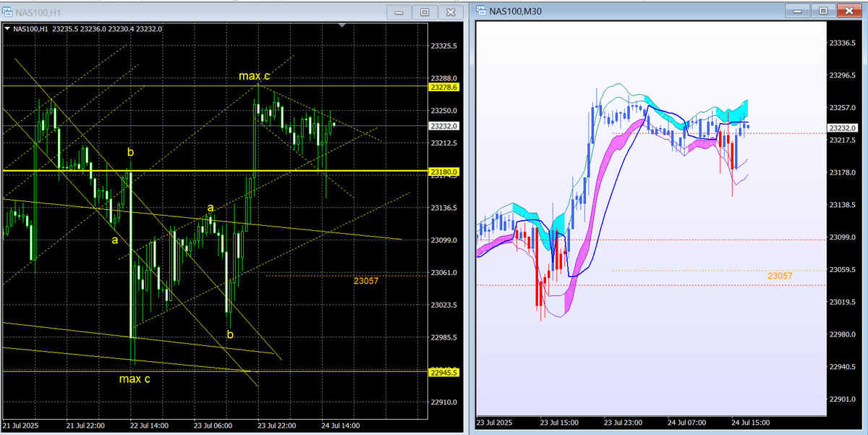Click 23136.5 on the H1 price scale
868x435 pixels.
(x=444, y=208)
